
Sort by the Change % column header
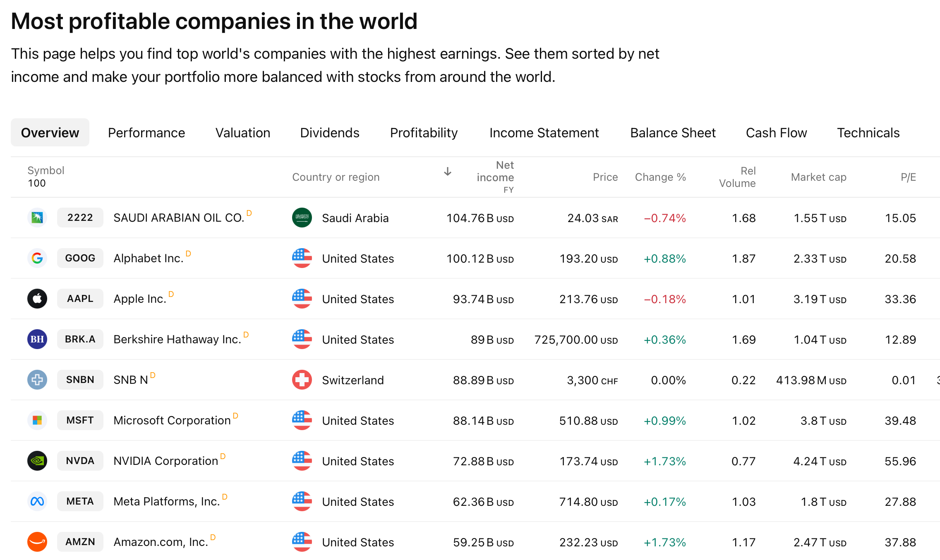pyautogui.click(x=660, y=177)
